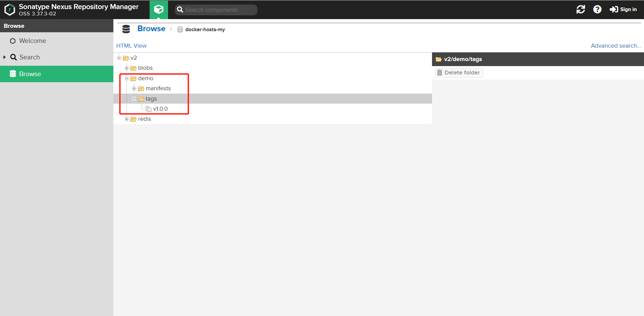Click folder icon in v2/demo/tags header
The height and width of the screenshot is (316, 644).
pyautogui.click(x=438, y=59)
